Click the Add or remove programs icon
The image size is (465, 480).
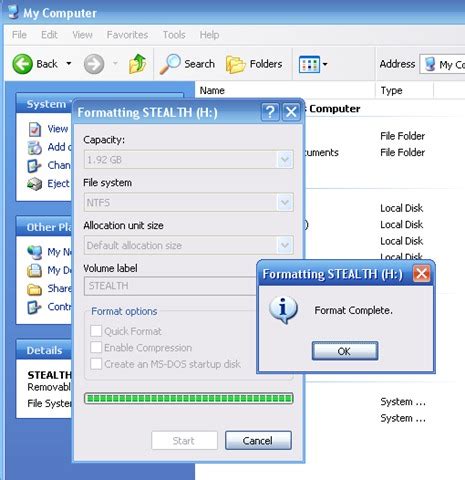[x=35, y=148]
